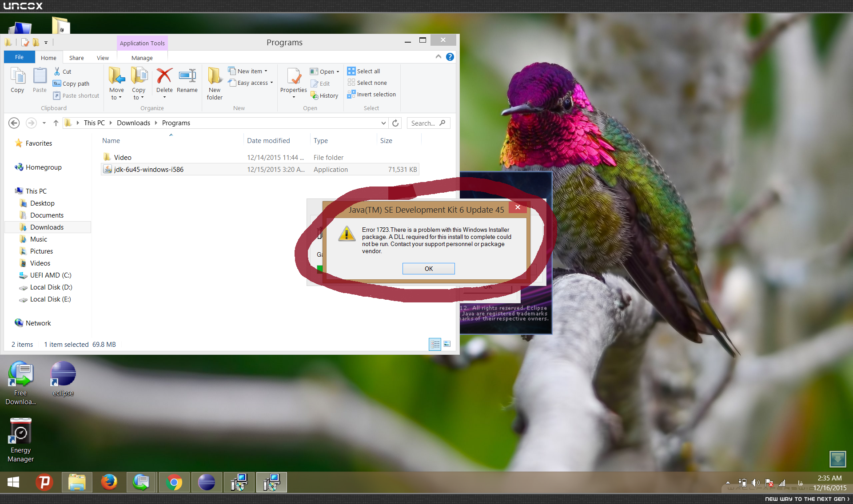Open File Explorer from the taskbar
This screenshot has width=853, height=504.
(77, 482)
